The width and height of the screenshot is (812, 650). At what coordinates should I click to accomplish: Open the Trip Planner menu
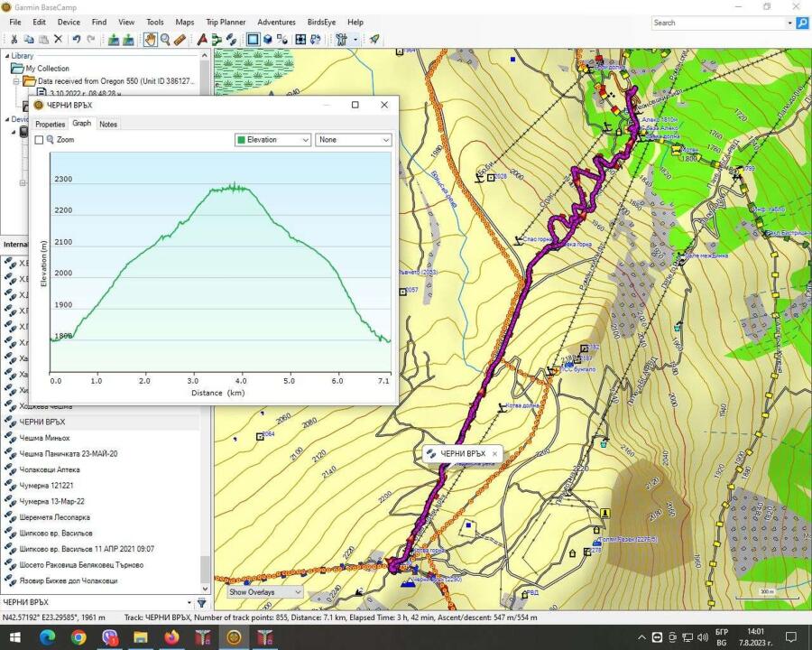click(226, 23)
